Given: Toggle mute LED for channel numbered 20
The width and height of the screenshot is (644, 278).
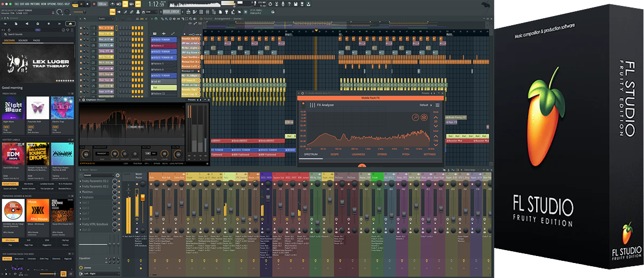Looking at the screenshot, I should (x=81, y=45).
